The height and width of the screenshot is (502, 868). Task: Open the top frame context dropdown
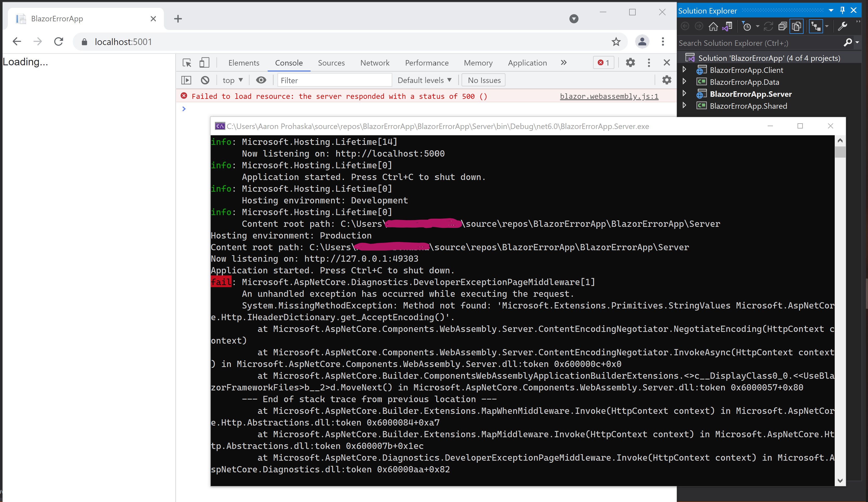(x=233, y=80)
